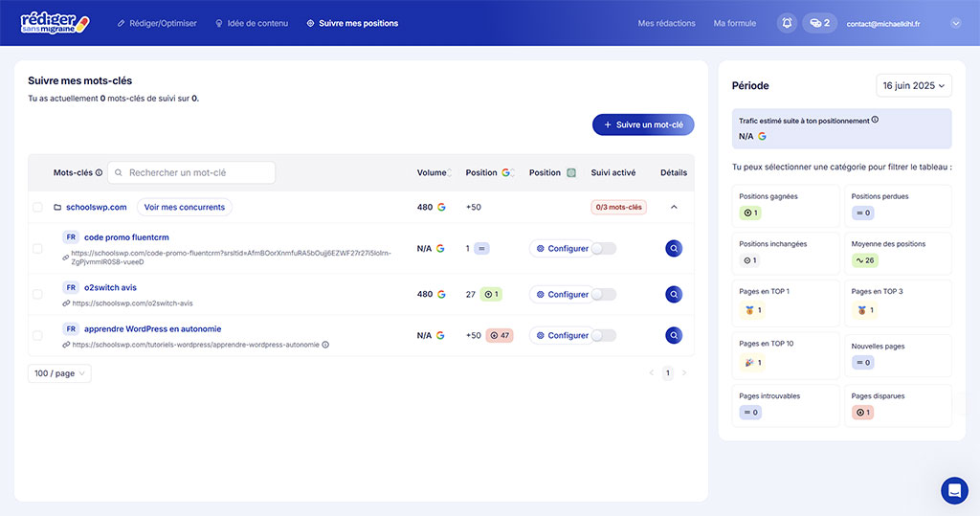Enable tracking toggle for apprendre WordPress en autonomie
Viewport: 980px width, 516px height.
pos(604,335)
